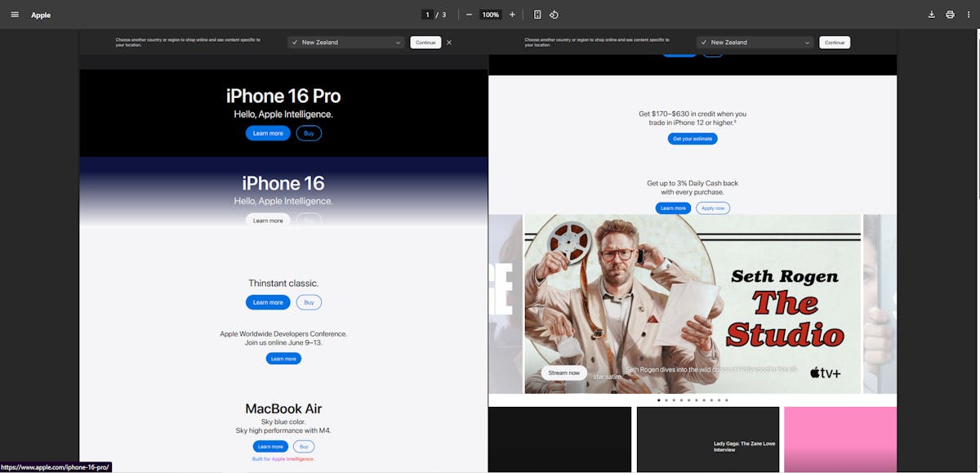The image size is (980, 473).
Task: Rotate the document counterclockwise
Action: coord(554,15)
